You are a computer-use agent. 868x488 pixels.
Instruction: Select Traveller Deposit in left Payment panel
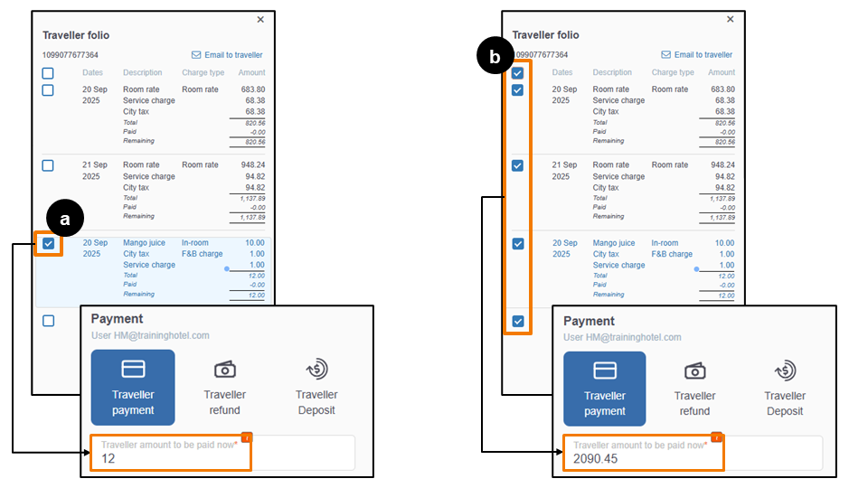click(x=316, y=388)
